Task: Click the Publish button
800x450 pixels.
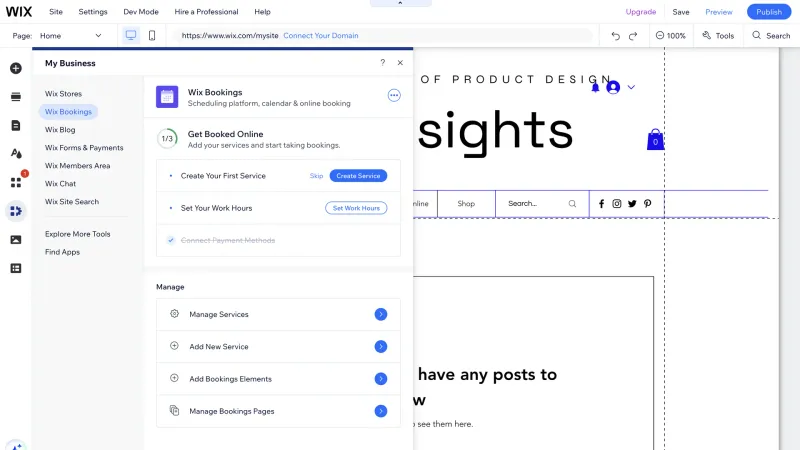Action: [769, 12]
